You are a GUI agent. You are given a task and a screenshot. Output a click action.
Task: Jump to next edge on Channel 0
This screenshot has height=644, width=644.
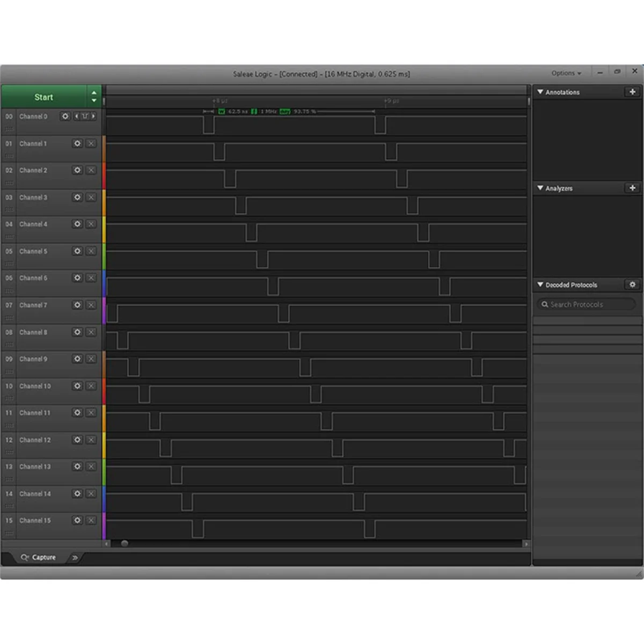coord(93,116)
